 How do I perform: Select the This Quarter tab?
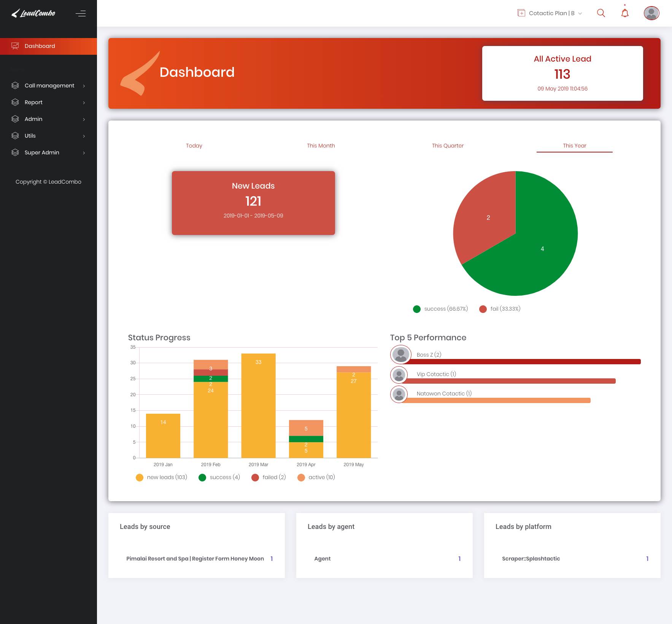[448, 146]
